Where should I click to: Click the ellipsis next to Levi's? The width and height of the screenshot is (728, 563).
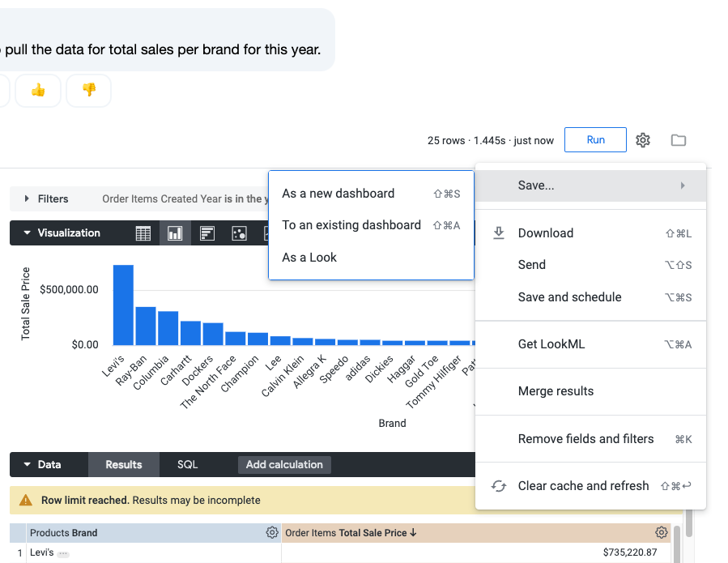(63, 554)
